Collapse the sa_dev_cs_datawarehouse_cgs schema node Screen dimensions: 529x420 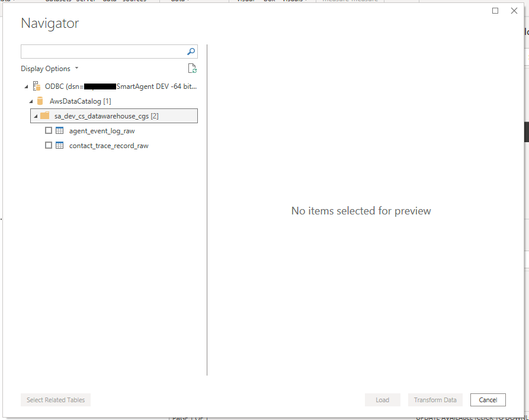pos(36,116)
